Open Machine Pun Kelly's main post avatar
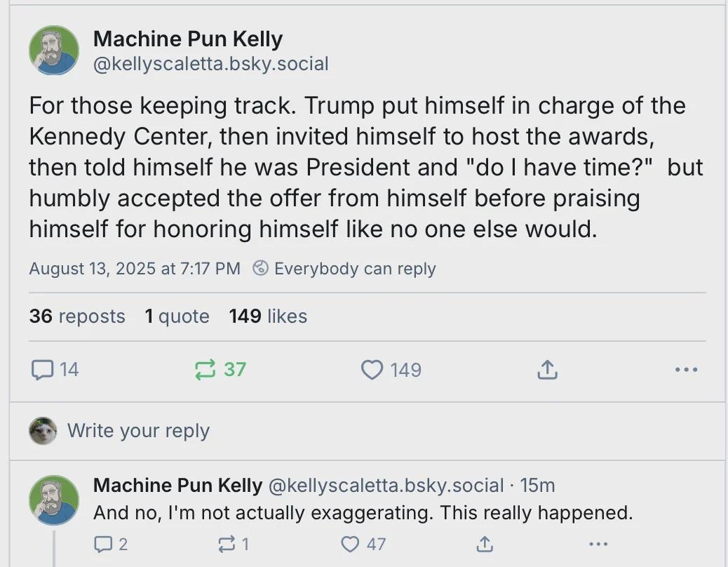Image resolution: width=728 pixels, height=567 pixels. pos(54,51)
